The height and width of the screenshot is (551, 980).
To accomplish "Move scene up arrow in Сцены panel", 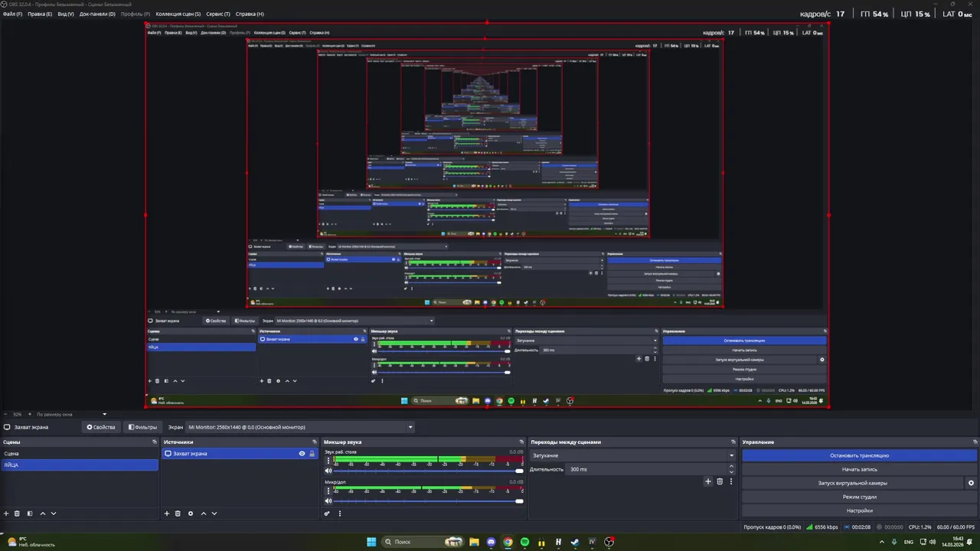I will coord(42,514).
